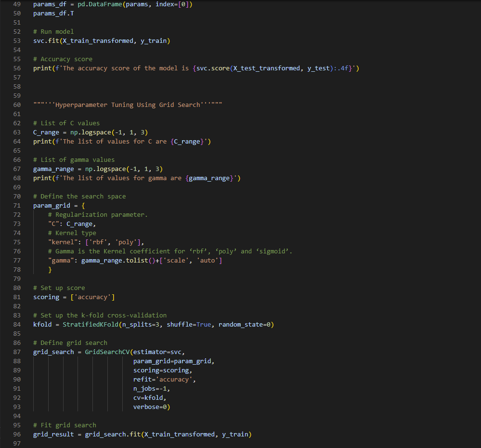
Task: Click line number 87 in gutter
Action: coord(17,352)
